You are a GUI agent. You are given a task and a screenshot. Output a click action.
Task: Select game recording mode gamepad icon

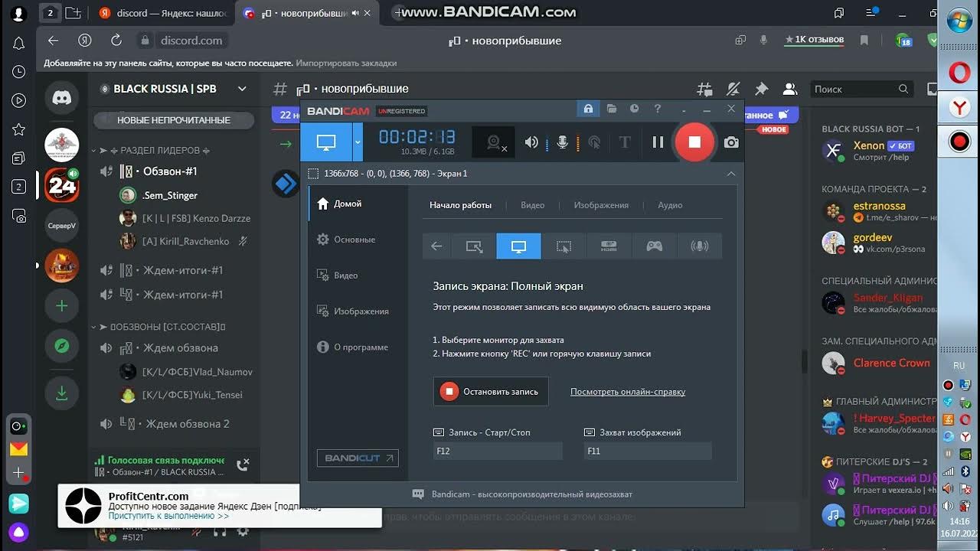654,246
